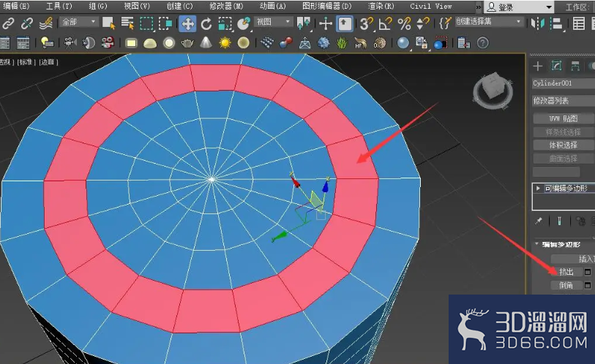The image size is (595, 364).
Task: Switch to the Modify panel tab
Action: (557, 66)
